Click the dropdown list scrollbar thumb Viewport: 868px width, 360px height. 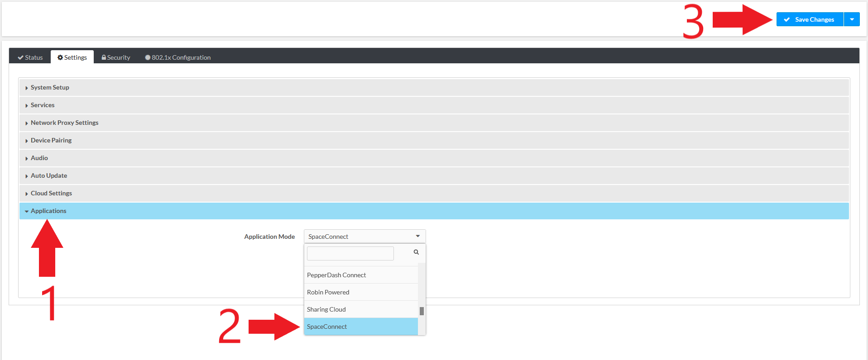click(422, 311)
